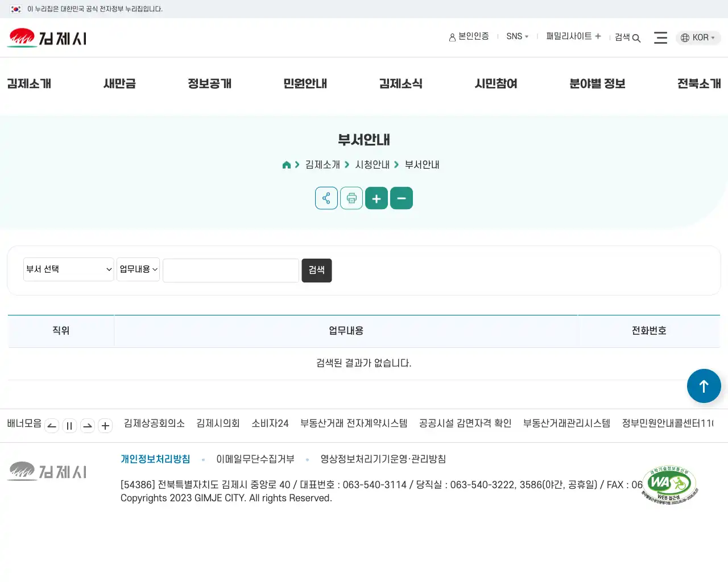Screen dimensions: 728x582
Task: Pause the banner rotation
Action: [x=69, y=425]
